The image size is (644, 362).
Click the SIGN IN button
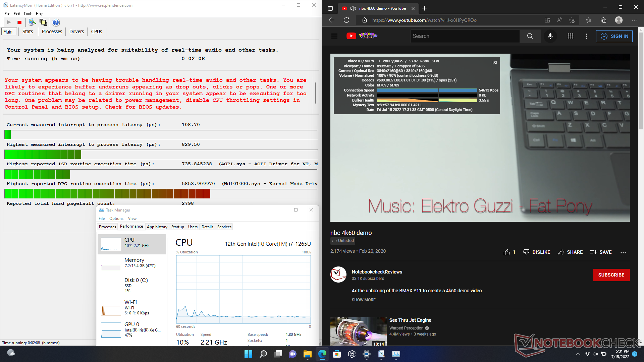point(614,36)
